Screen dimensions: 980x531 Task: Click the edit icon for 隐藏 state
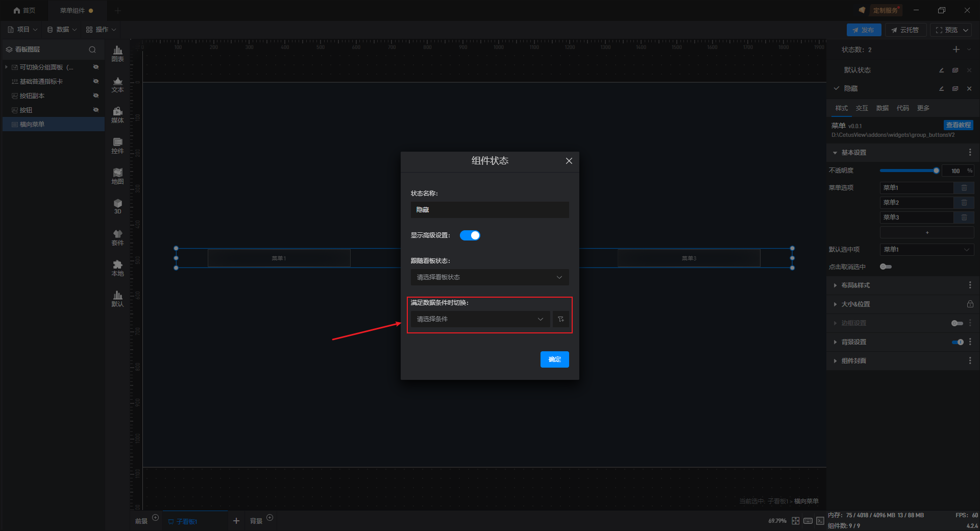click(941, 89)
